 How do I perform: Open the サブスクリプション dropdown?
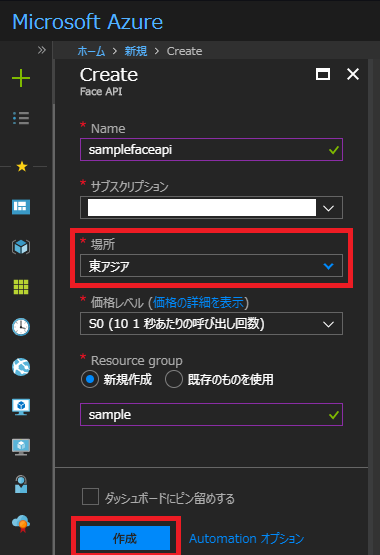[x=211, y=208]
